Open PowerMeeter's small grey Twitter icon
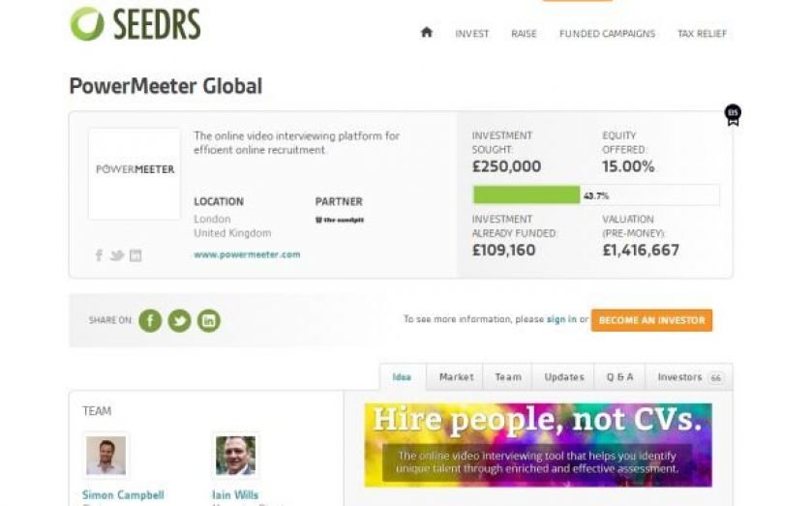 (117, 255)
